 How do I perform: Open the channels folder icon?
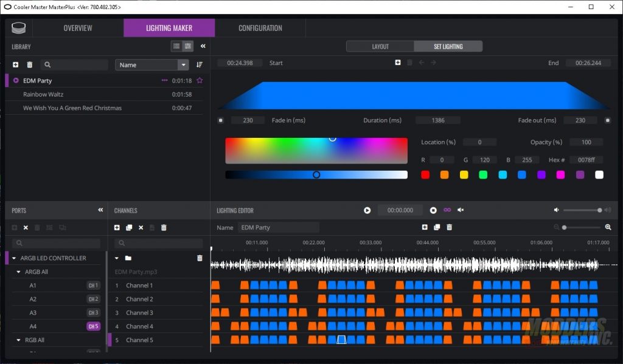[128, 258]
